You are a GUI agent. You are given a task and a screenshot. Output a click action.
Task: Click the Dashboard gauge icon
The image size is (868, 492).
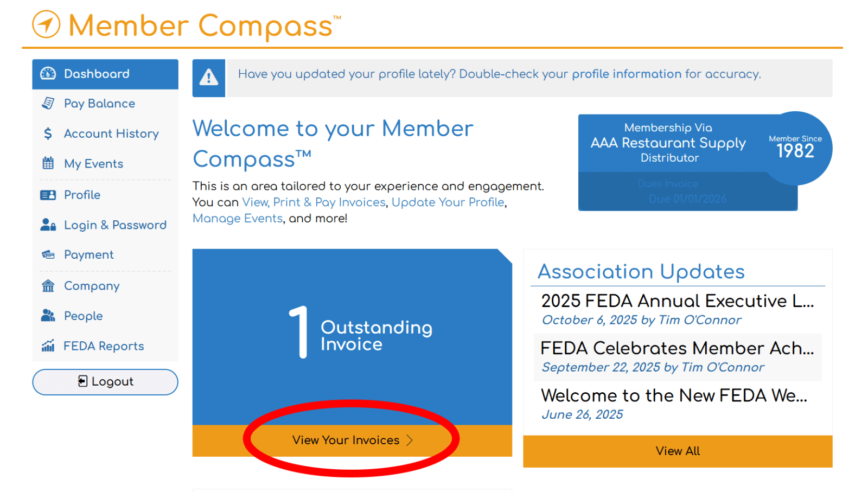pyautogui.click(x=48, y=74)
